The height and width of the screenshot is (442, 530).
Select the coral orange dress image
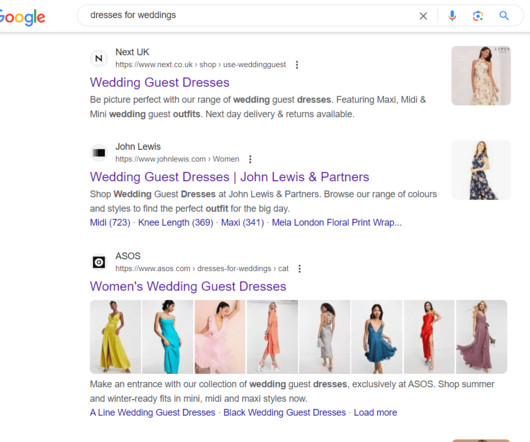272,337
